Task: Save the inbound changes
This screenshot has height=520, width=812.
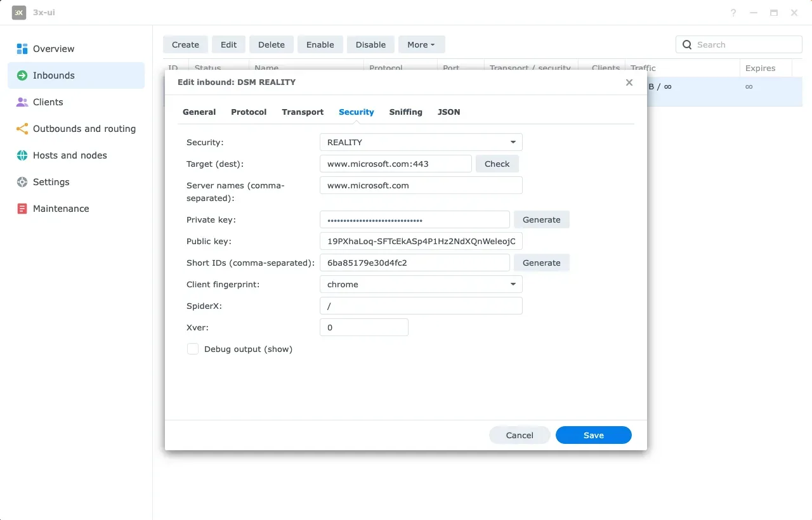Action: [x=594, y=435]
